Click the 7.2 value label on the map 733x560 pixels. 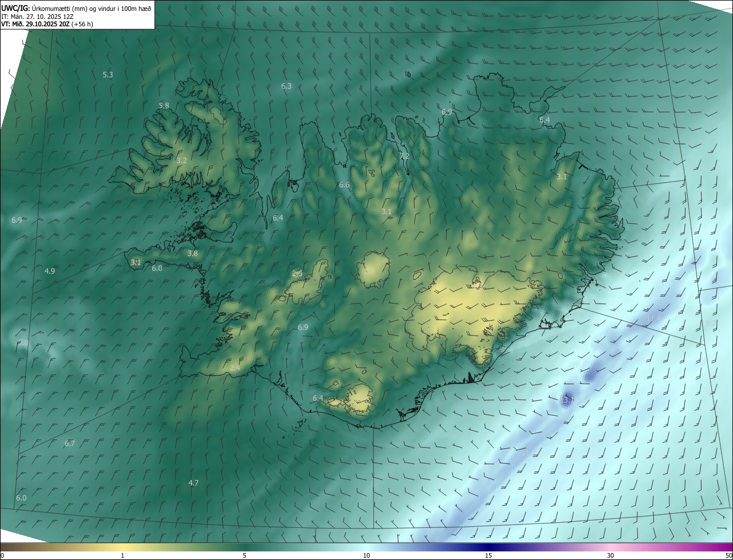point(404,156)
